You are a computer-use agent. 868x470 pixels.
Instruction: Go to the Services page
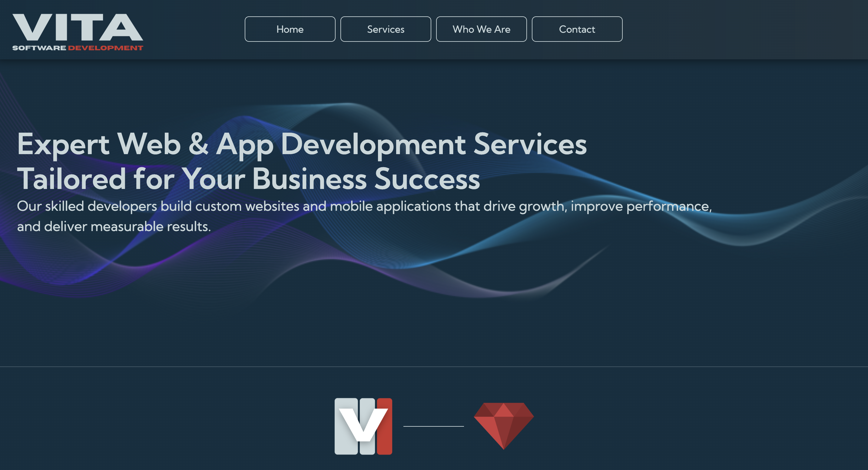click(x=386, y=29)
